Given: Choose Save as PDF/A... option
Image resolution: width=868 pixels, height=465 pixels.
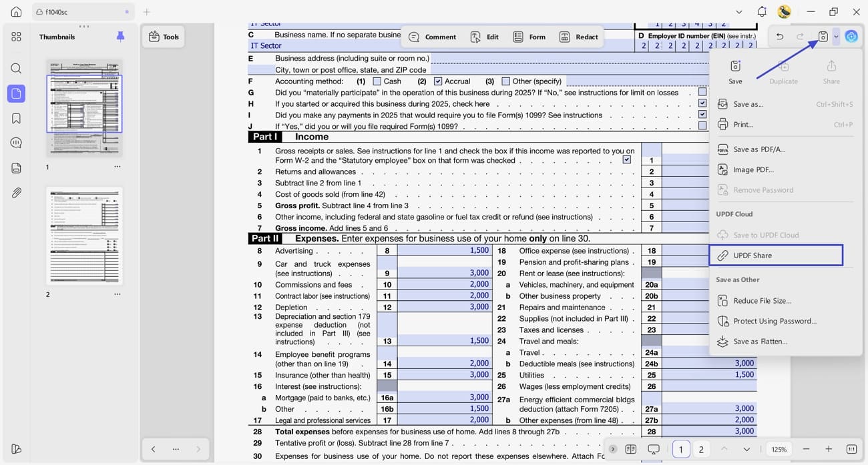Looking at the screenshot, I should pyautogui.click(x=785, y=149).
